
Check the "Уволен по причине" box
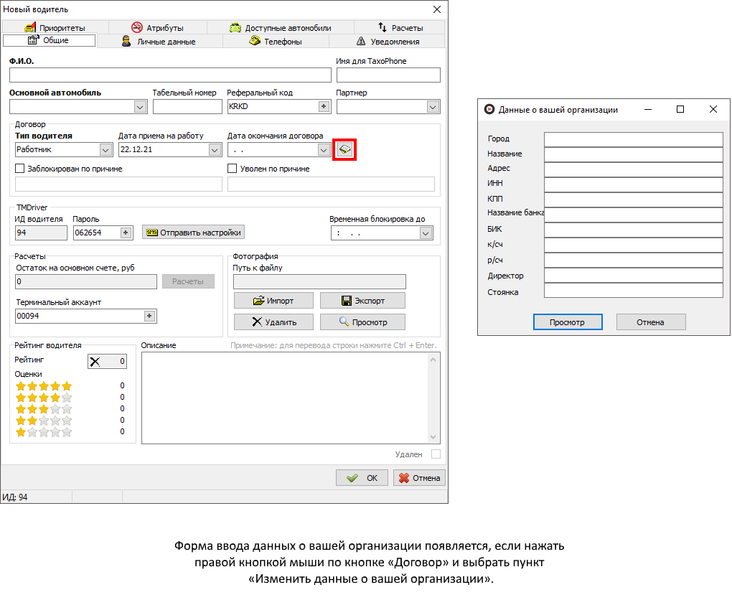233,169
